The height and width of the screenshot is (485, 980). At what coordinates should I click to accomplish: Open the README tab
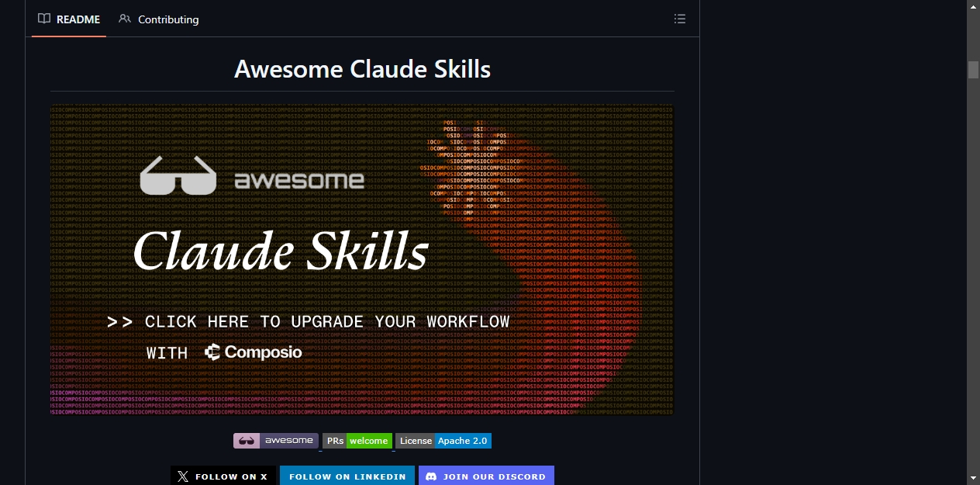69,19
